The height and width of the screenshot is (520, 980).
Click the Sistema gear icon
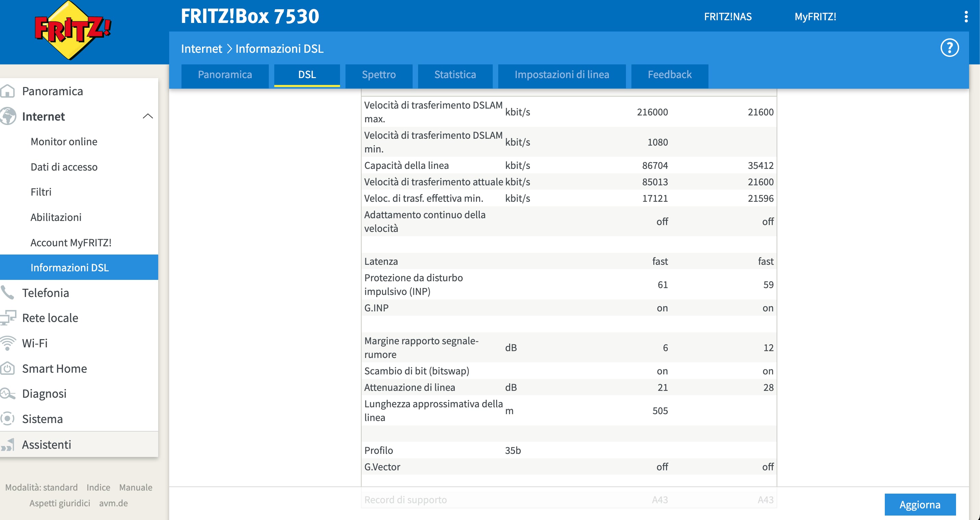click(x=8, y=419)
